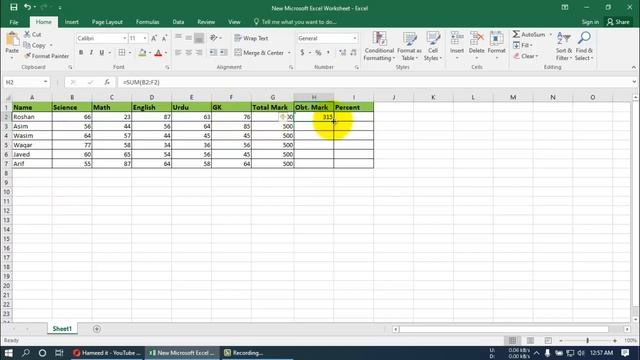Click the Sign in link
Image resolution: width=640 pixels, height=360 pixels.
(590, 22)
